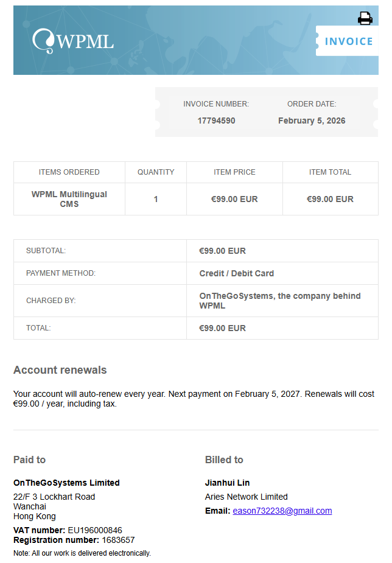Click the WPML Multilingual CMS item
The image size is (392, 563).
click(x=69, y=199)
